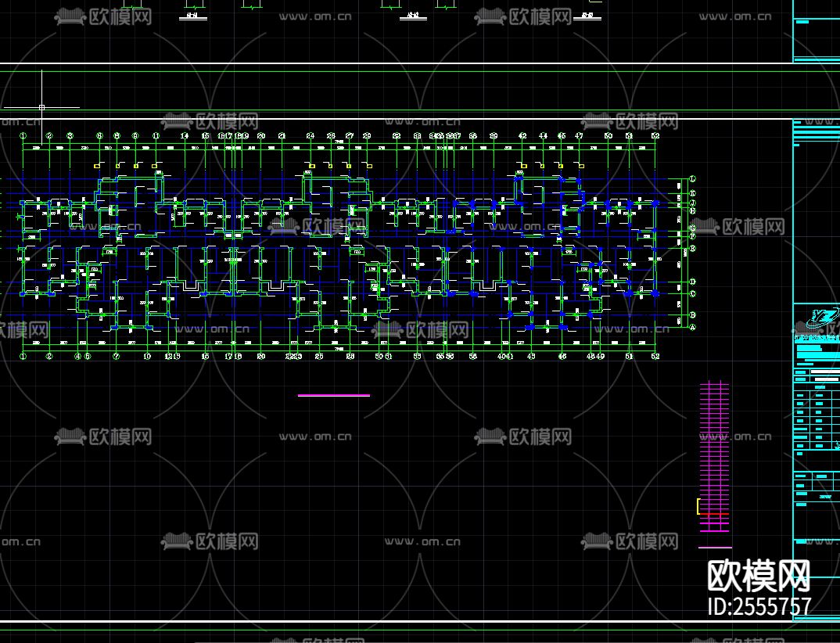Click axis bubble 10 below the floor plan
840x643 pixels.
pyautogui.click(x=147, y=356)
